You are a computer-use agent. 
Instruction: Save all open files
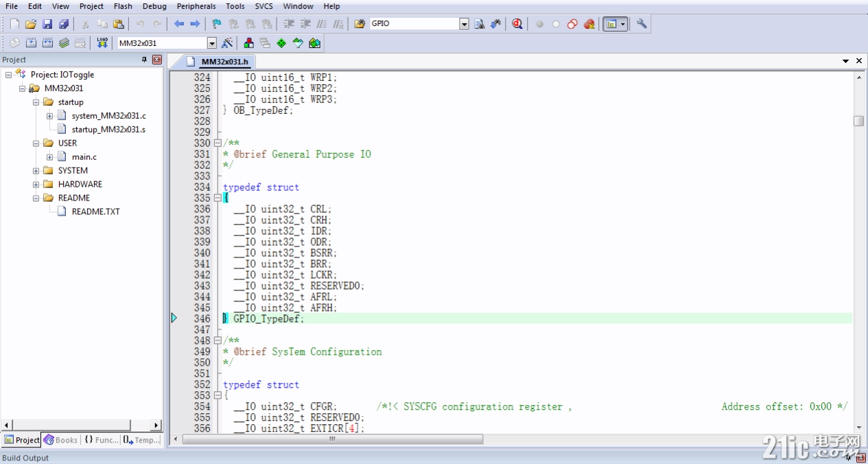[x=64, y=24]
